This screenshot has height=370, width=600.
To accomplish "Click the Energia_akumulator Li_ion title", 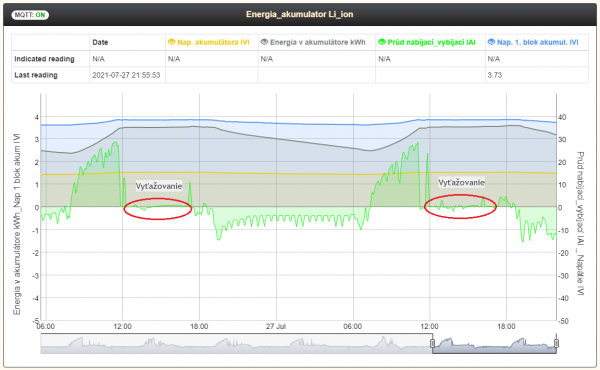I will tap(300, 15).
